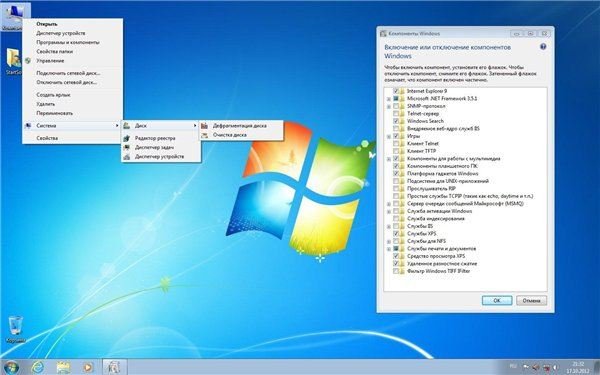Enable the Telnet-сервер checkbox
The width and height of the screenshot is (600, 375).
(x=396, y=114)
